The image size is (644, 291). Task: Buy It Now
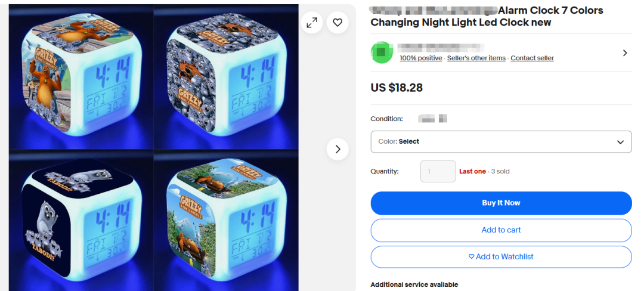click(501, 203)
